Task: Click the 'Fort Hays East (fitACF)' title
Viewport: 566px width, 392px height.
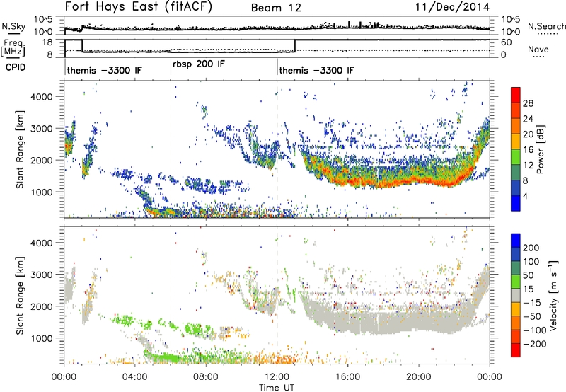Action: [x=138, y=6]
